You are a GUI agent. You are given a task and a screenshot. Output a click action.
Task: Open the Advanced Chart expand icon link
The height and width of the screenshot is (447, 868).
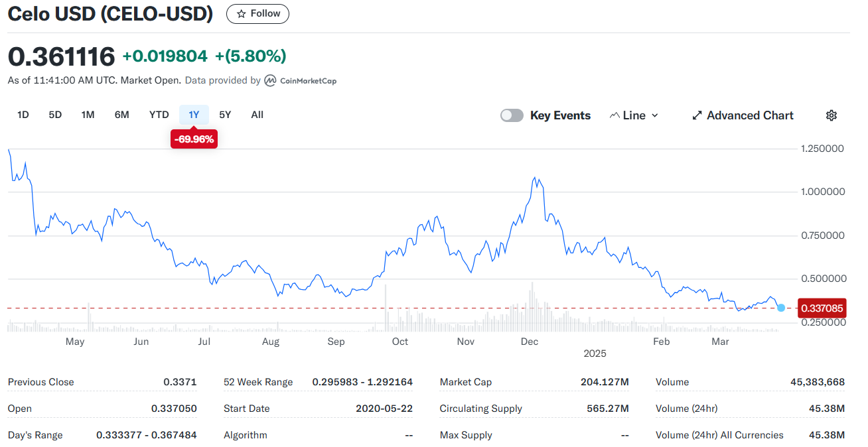point(743,115)
